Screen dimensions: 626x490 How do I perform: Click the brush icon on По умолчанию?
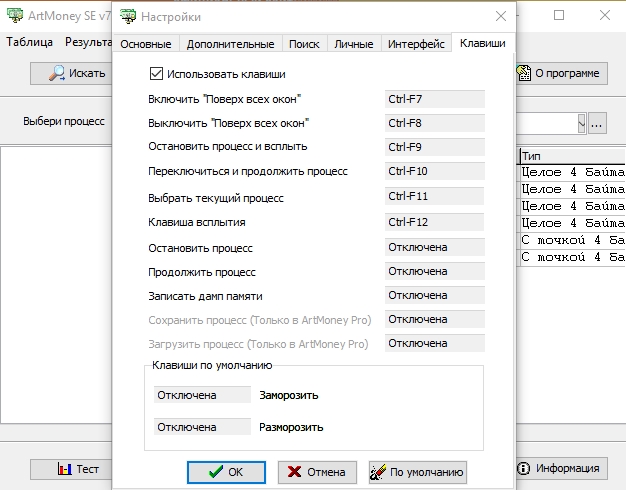(378, 472)
